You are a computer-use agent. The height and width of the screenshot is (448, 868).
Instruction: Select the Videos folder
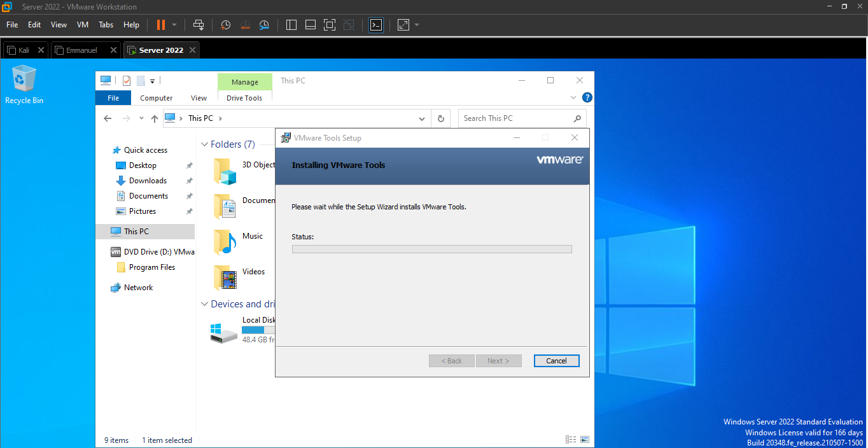coord(239,277)
